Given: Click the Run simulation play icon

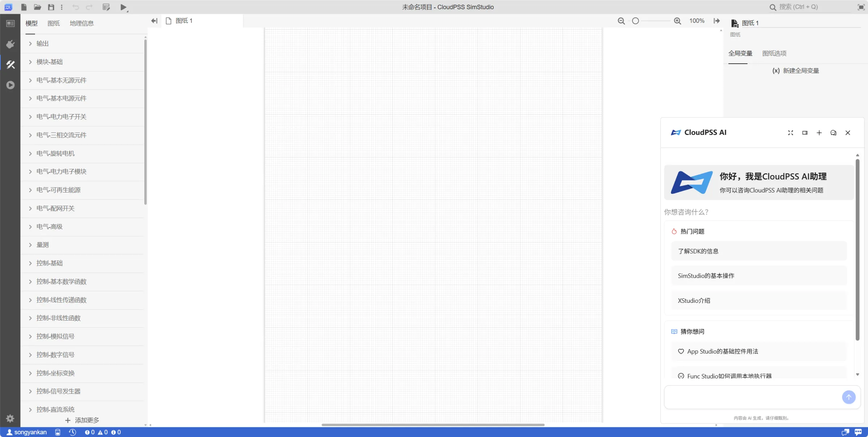Looking at the screenshot, I should pyautogui.click(x=123, y=7).
